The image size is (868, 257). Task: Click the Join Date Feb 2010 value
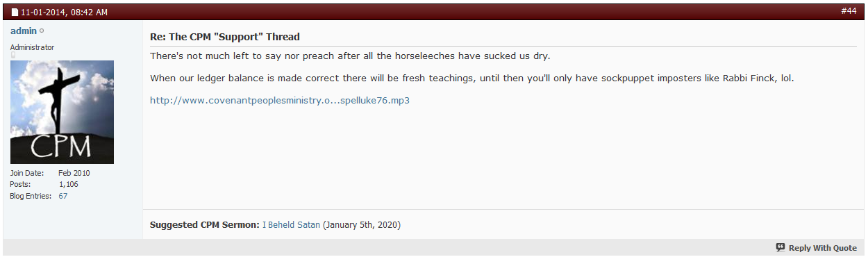click(74, 173)
